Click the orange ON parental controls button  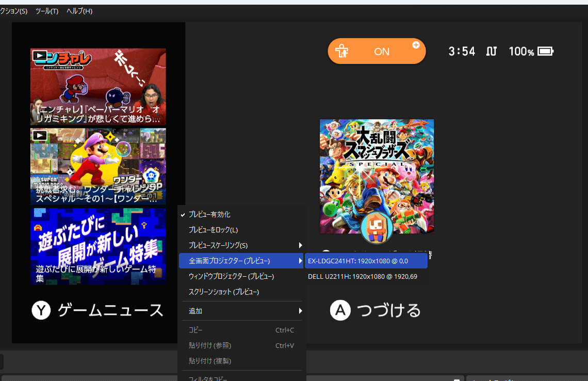coord(377,52)
